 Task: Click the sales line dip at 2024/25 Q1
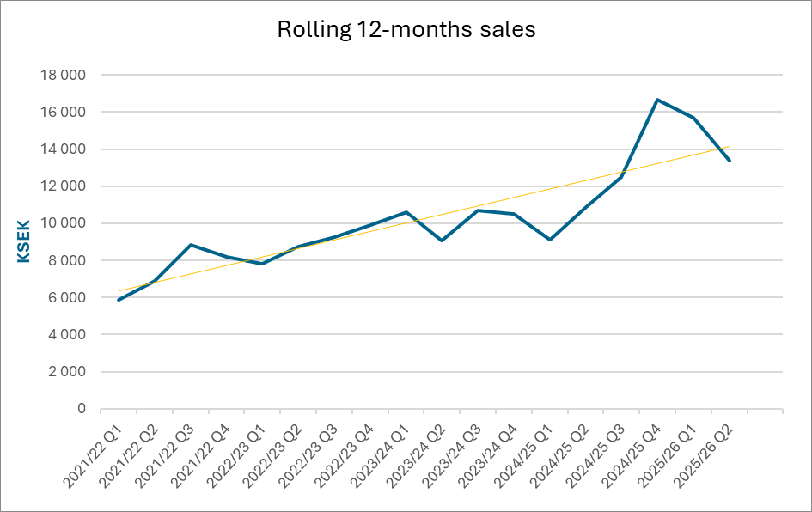point(549,240)
